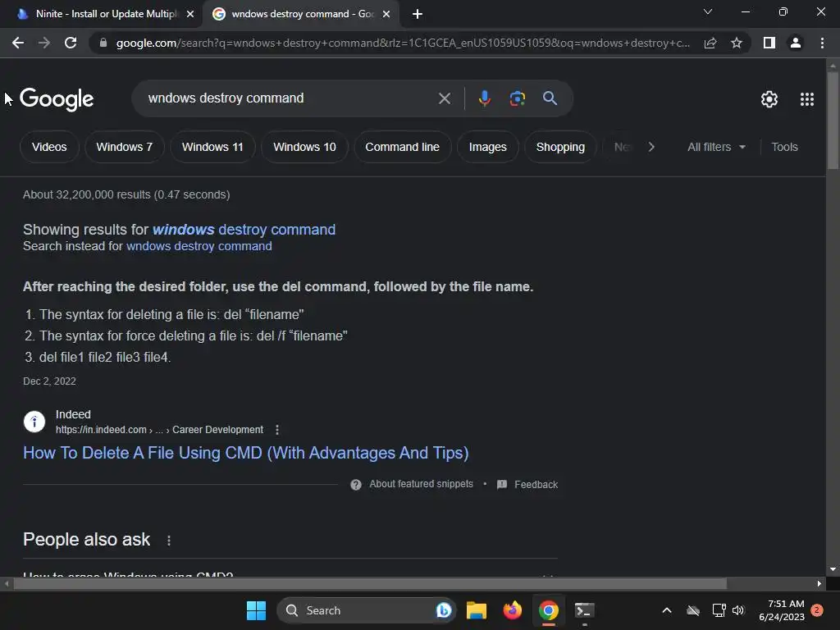Expand the All filters dropdown
Viewport: 840px width, 630px height.
click(x=716, y=147)
